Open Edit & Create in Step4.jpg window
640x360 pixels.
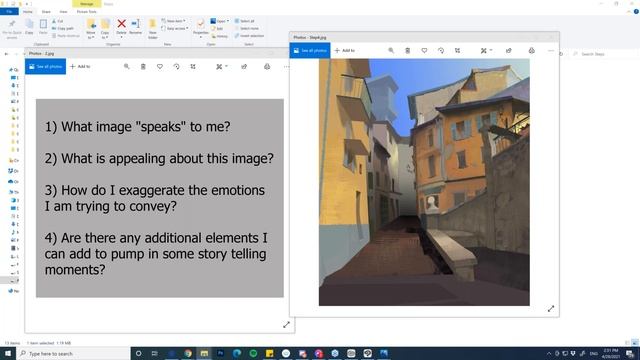(486, 51)
